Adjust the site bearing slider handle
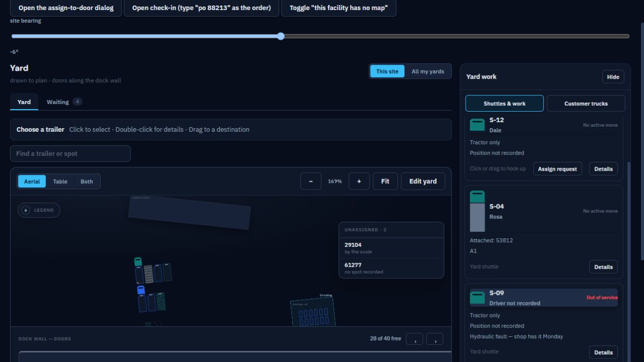Image resolution: width=644 pixels, height=362 pixels. (x=281, y=36)
